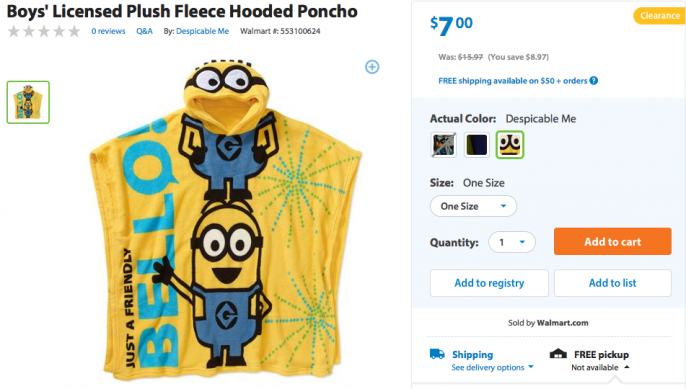Open the 0 reviews link
Screen dimensions: 686x389
point(108,31)
